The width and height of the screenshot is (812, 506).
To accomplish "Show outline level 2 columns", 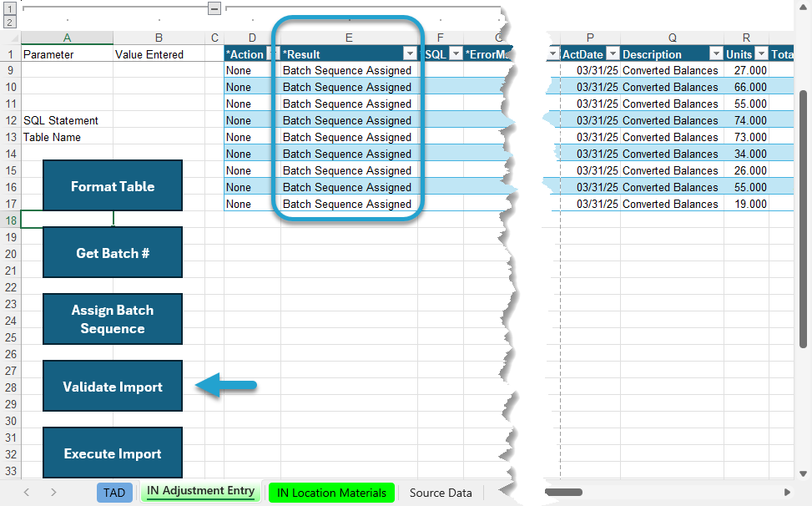I will [10, 23].
